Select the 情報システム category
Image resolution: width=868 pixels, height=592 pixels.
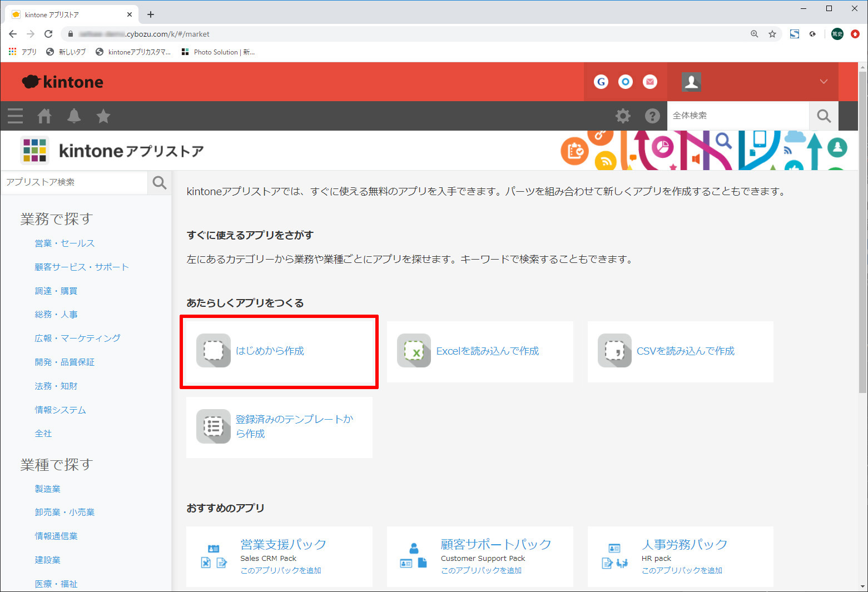click(x=60, y=410)
